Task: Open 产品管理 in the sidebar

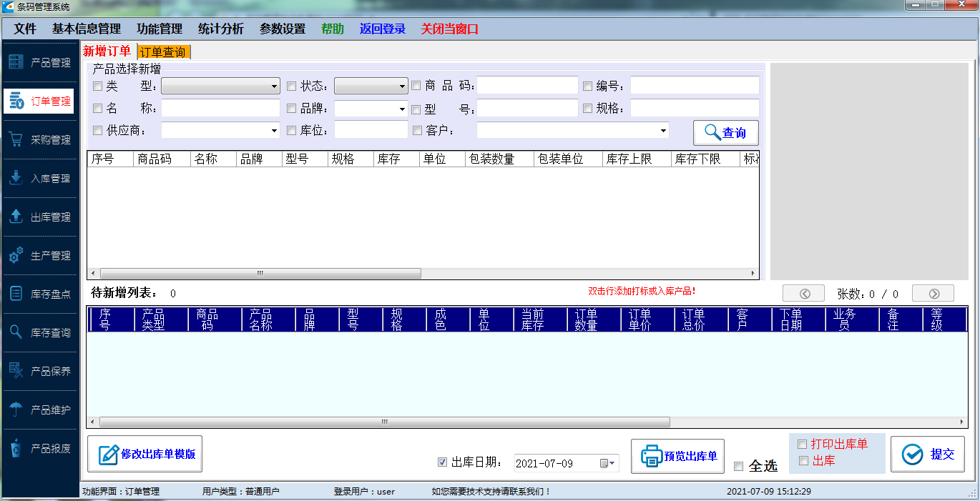Action: pos(39,63)
